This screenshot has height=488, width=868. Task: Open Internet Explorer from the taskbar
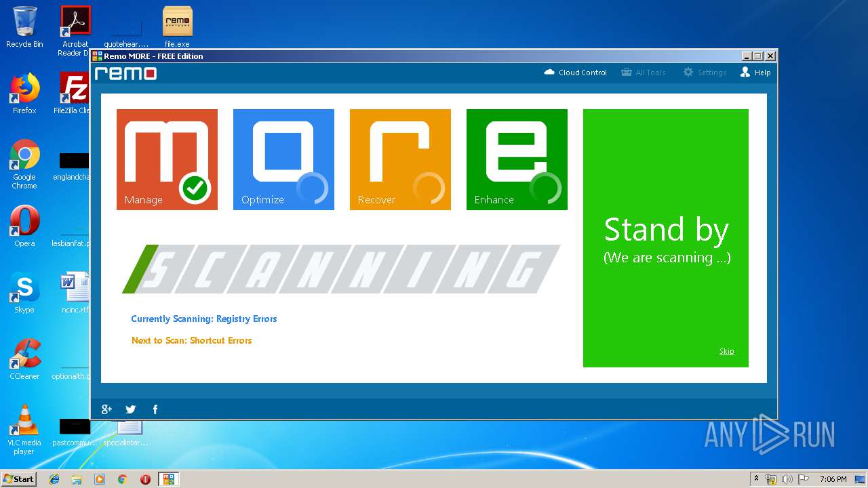54,479
